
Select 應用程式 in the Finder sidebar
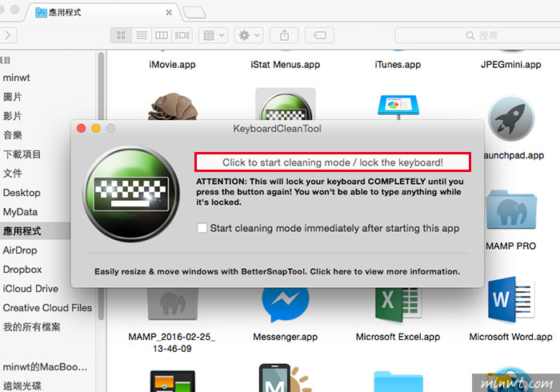click(22, 231)
